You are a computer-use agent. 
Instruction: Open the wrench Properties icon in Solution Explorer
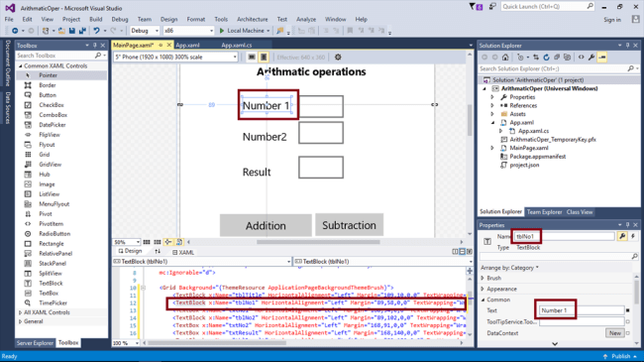(x=591, y=58)
